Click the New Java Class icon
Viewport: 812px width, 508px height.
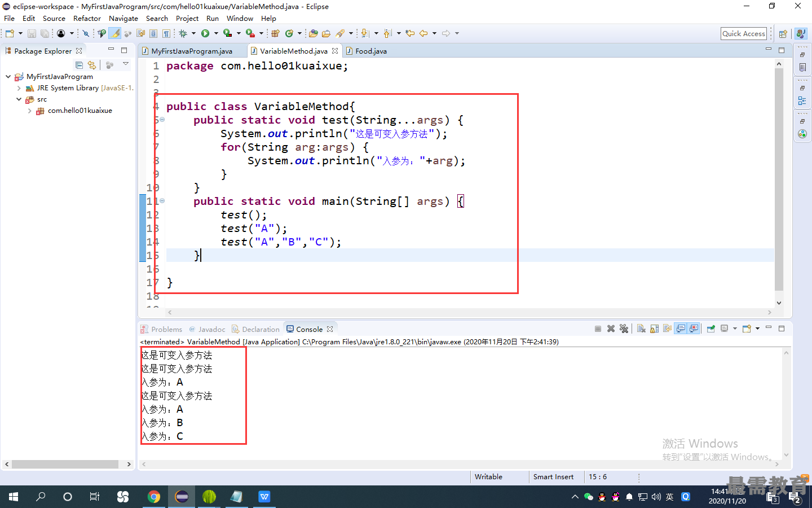289,33
